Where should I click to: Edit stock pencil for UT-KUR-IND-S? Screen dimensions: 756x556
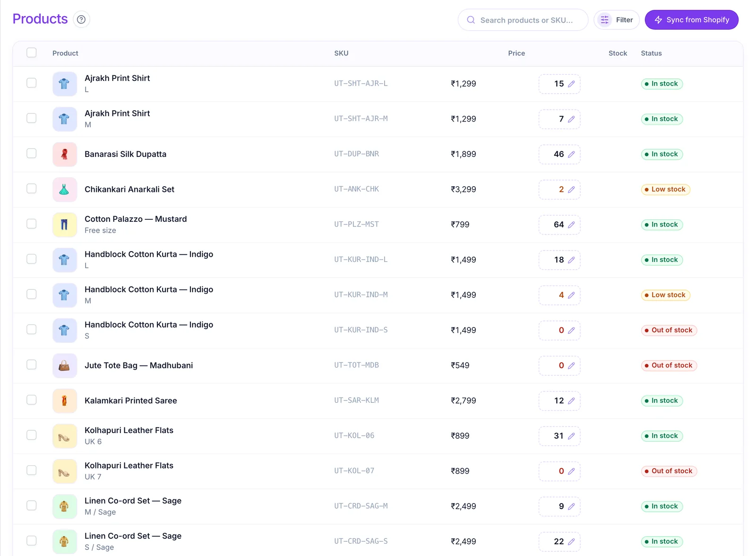pos(571,330)
